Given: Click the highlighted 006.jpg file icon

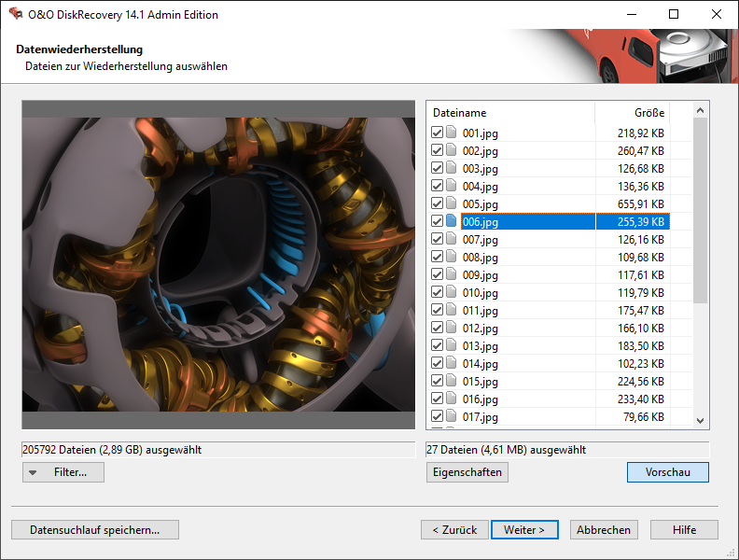Looking at the screenshot, I should [x=453, y=222].
